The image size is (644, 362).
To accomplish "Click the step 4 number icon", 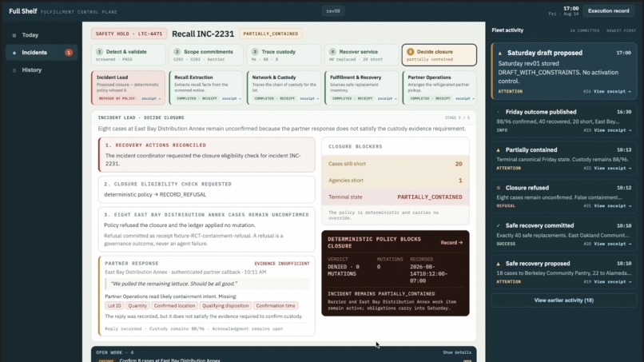I will [x=332, y=52].
